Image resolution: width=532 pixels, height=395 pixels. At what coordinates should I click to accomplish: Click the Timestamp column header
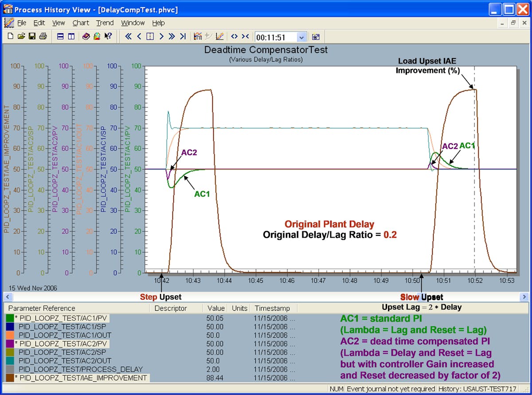pos(272,308)
